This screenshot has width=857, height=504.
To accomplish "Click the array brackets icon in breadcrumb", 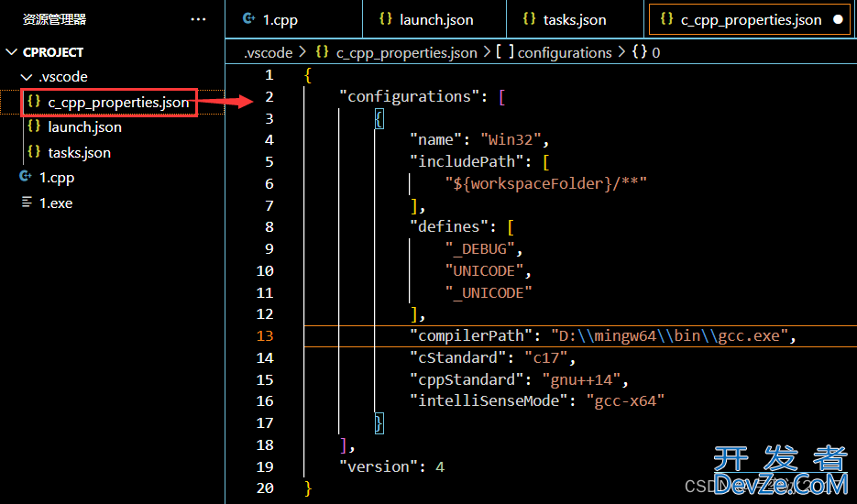I will [x=504, y=51].
